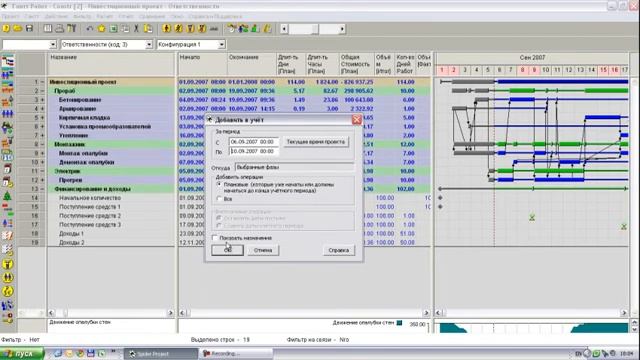Click right arrow of toolbar slider
Viewport: 640px width, 360px height.
342,29
